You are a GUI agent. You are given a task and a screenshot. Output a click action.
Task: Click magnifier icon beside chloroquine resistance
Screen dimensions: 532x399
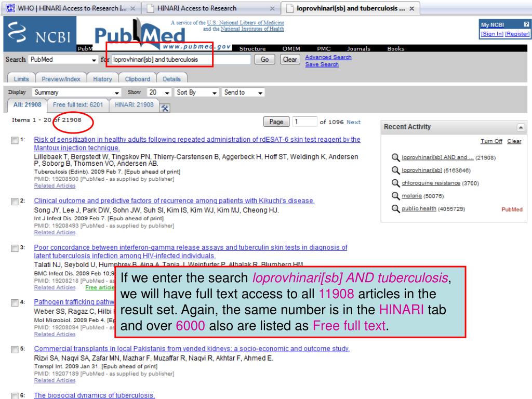coord(395,183)
